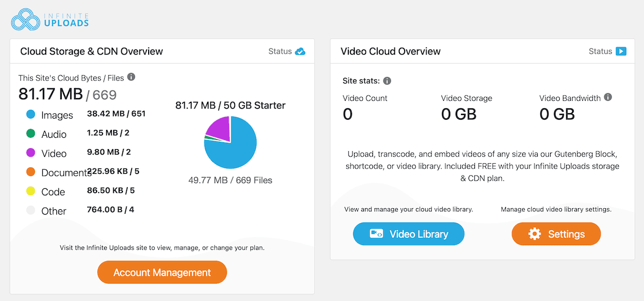Click Video Storage value '0 GB'

459,114
